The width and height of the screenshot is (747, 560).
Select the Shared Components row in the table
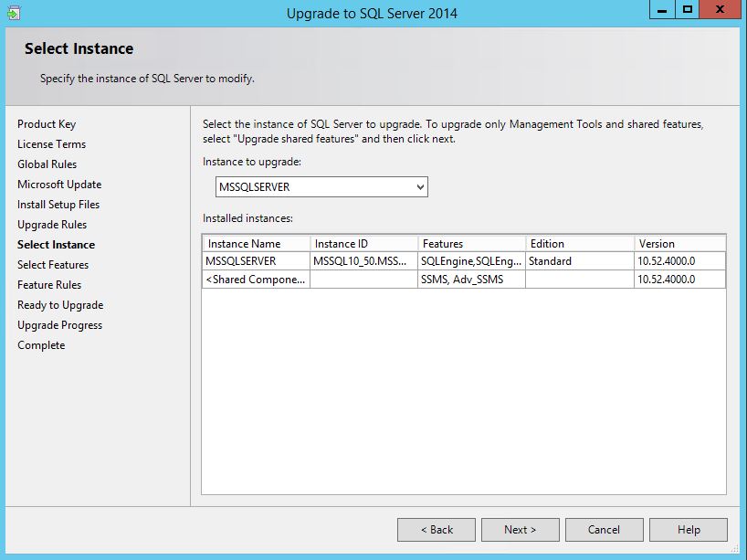click(x=256, y=280)
